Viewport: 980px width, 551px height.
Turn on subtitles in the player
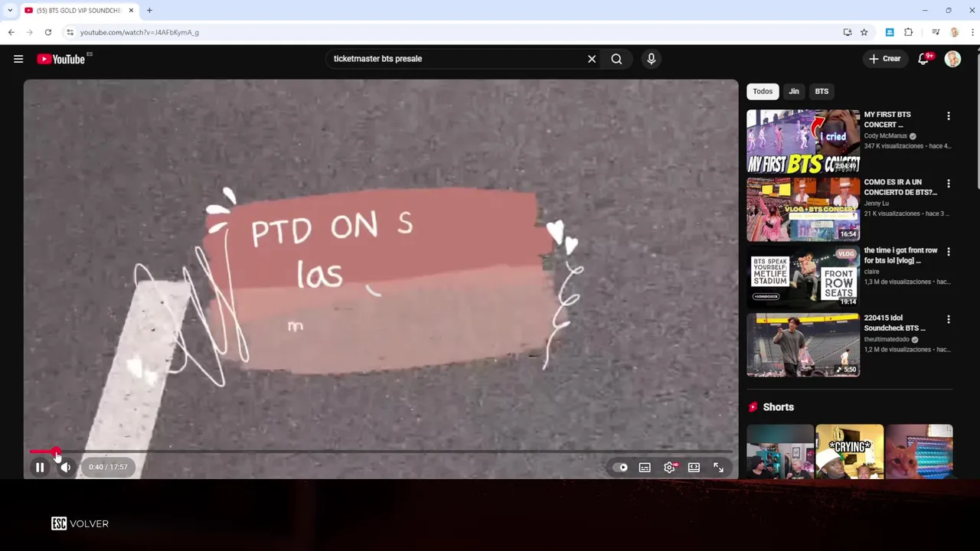(x=645, y=468)
